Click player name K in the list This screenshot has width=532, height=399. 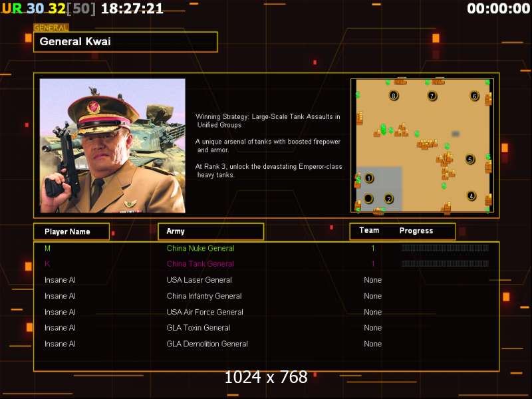click(47, 264)
